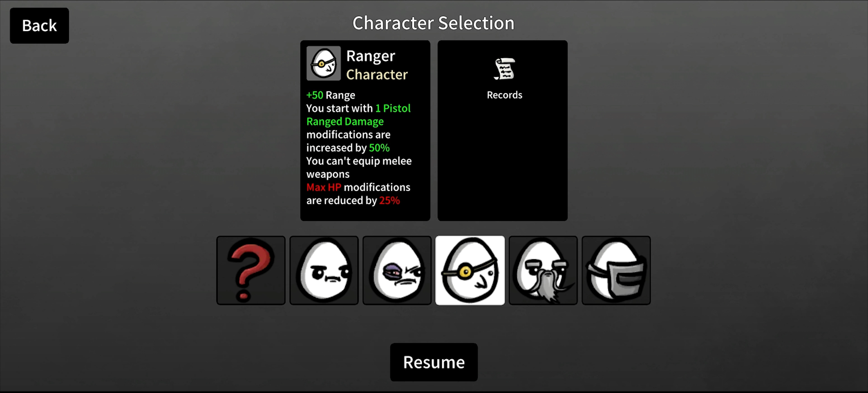868x393 pixels.
Task: Click the Character Selection title
Action: [433, 23]
